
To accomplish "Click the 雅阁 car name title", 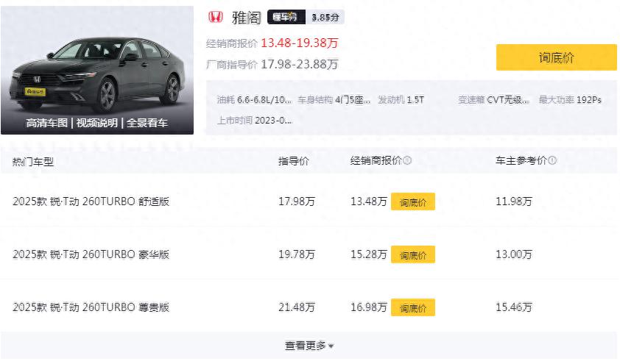I will [x=246, y=17].
